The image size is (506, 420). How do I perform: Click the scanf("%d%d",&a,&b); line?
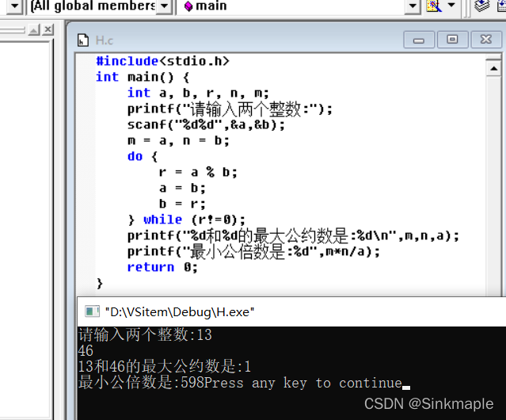(x=206, y=125)
